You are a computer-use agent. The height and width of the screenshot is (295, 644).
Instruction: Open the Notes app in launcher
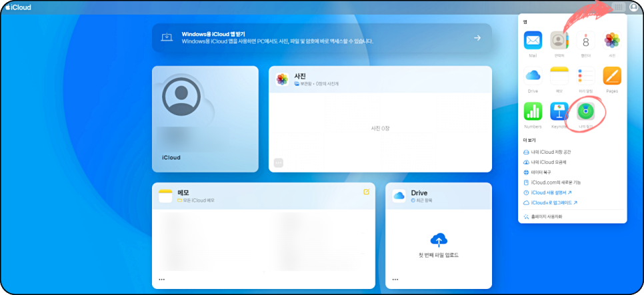[x=559, y=75]
